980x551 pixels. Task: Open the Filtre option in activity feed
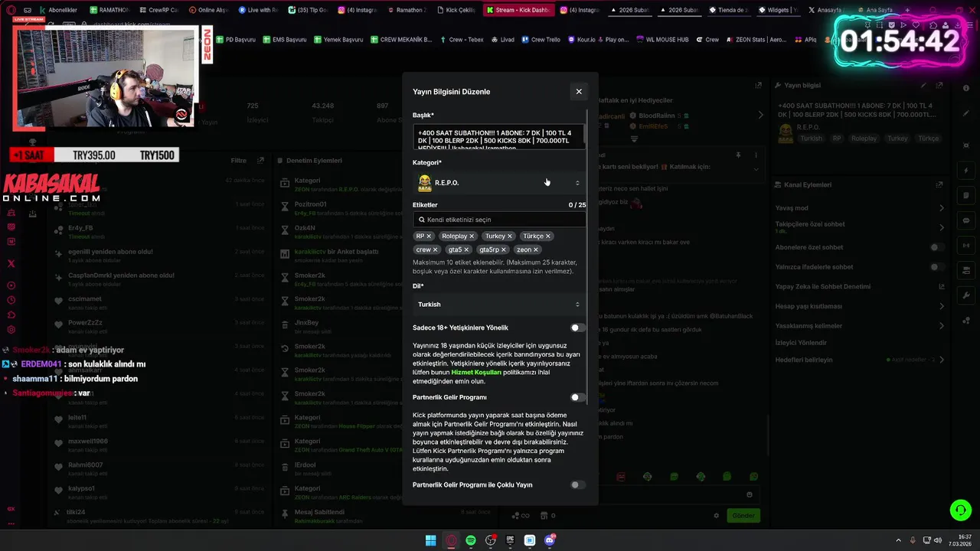pos(238,161)
